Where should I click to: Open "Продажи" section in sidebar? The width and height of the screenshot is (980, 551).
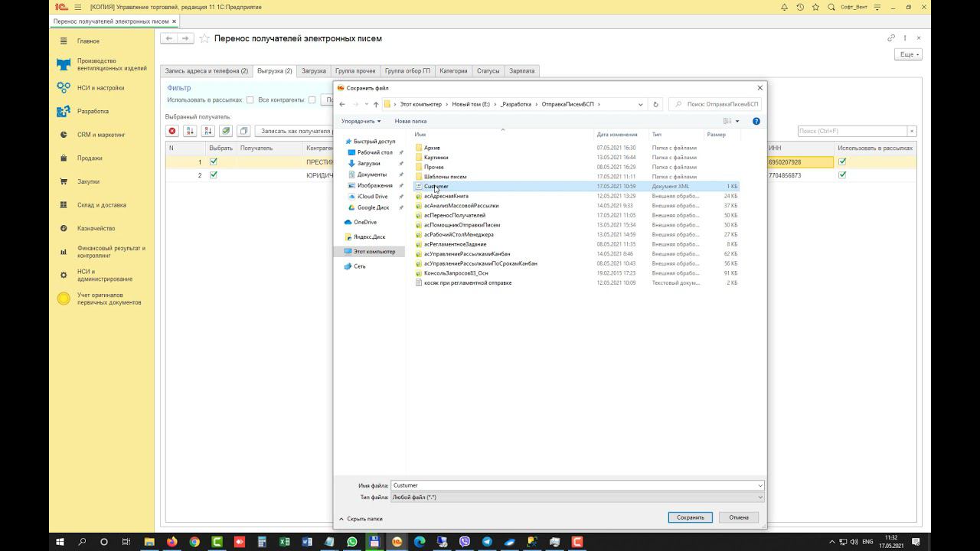tap(90, 158)
